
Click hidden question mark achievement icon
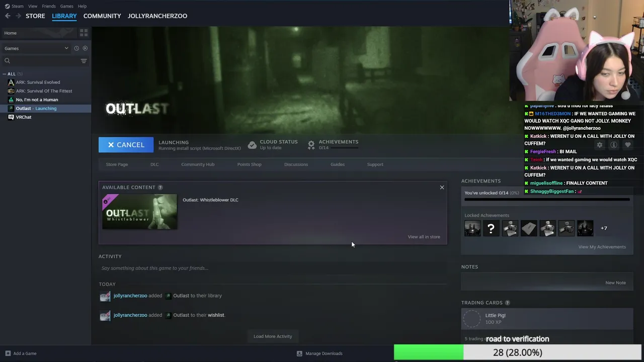(491, 228)
